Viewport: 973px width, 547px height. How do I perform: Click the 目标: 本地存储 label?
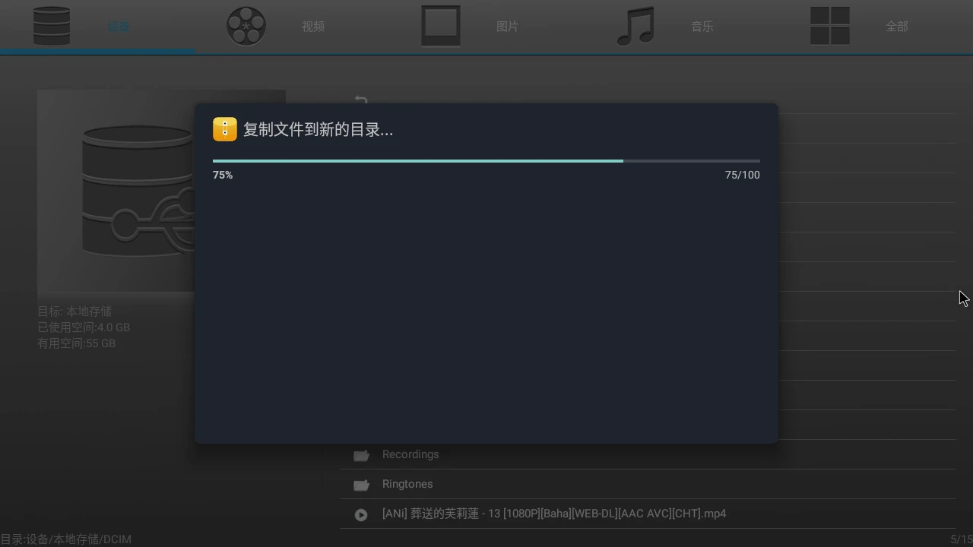(74, 311)
